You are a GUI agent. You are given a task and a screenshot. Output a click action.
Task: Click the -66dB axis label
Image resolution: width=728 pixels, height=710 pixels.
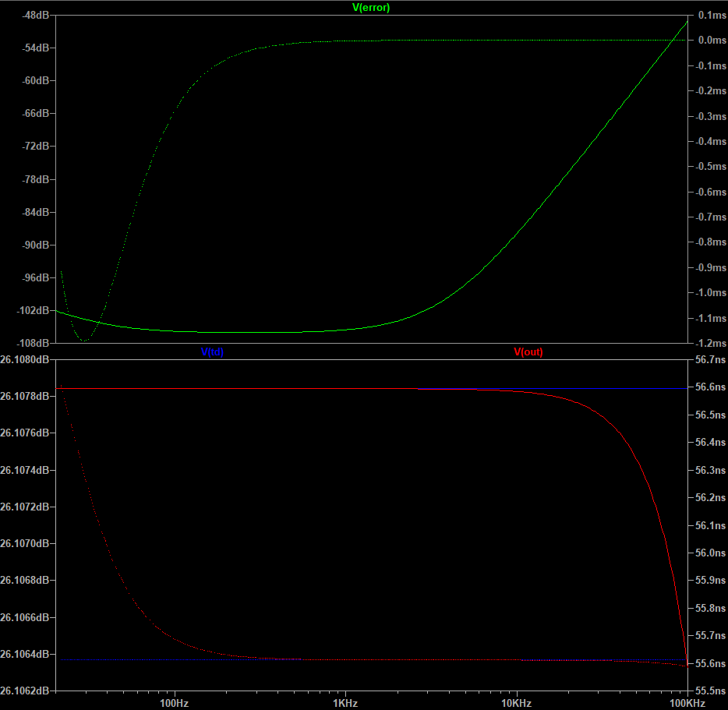[35, 113]
